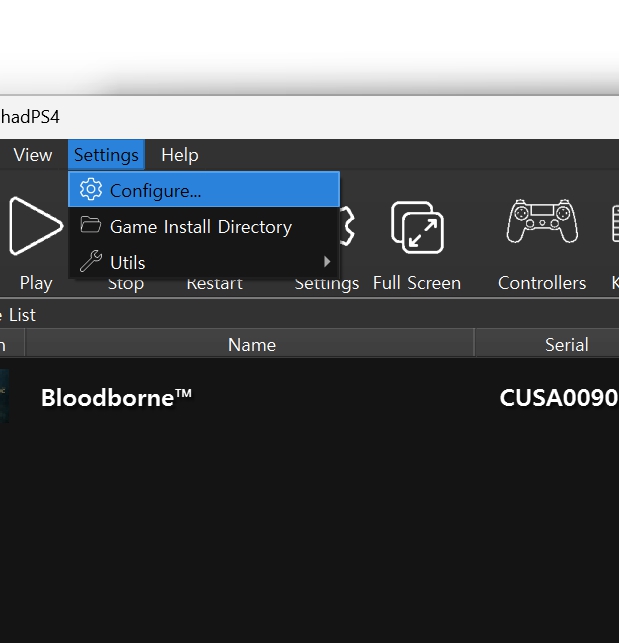Click the Play label under play icon

tap(36, 283)
